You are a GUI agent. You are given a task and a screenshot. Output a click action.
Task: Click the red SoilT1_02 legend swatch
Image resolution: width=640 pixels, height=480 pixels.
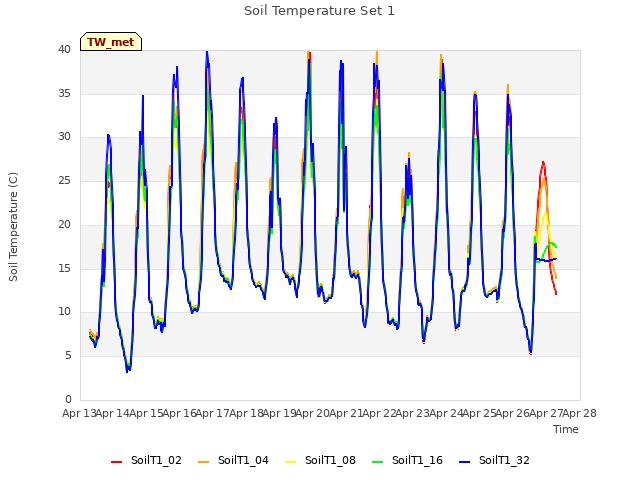click(x=116, y=462)
